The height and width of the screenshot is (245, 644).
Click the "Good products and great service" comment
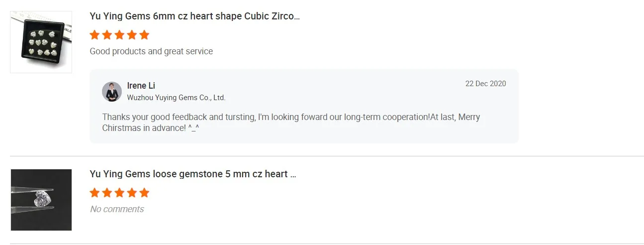151,51
